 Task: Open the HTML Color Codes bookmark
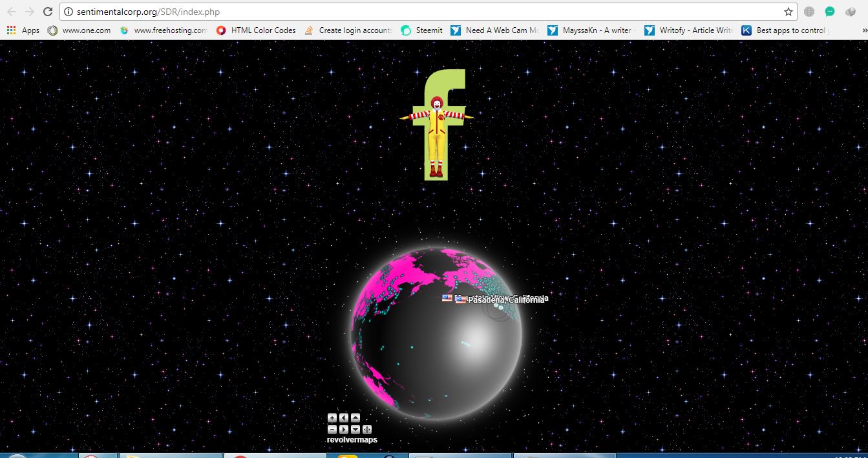256,30
